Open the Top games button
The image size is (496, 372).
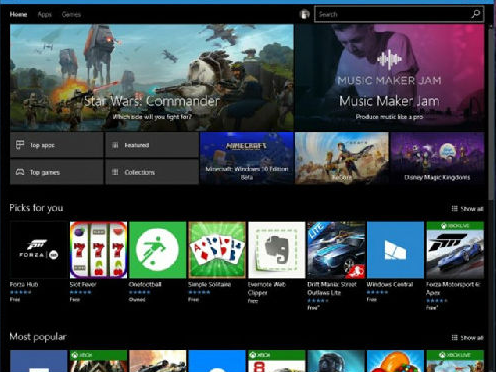tap(57, 172)
